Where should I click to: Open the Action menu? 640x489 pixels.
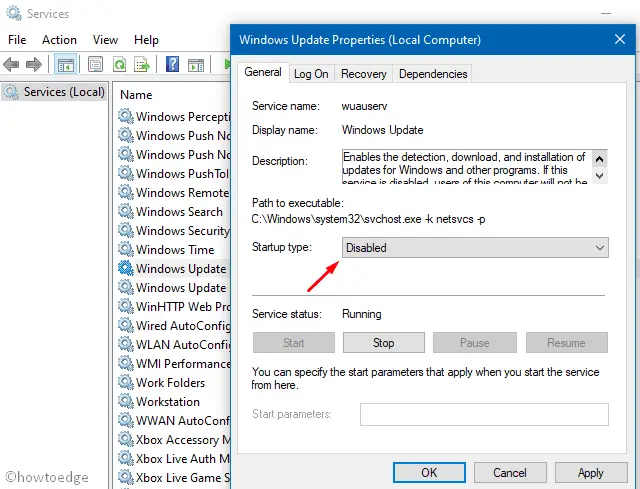[x=59, y=40]
